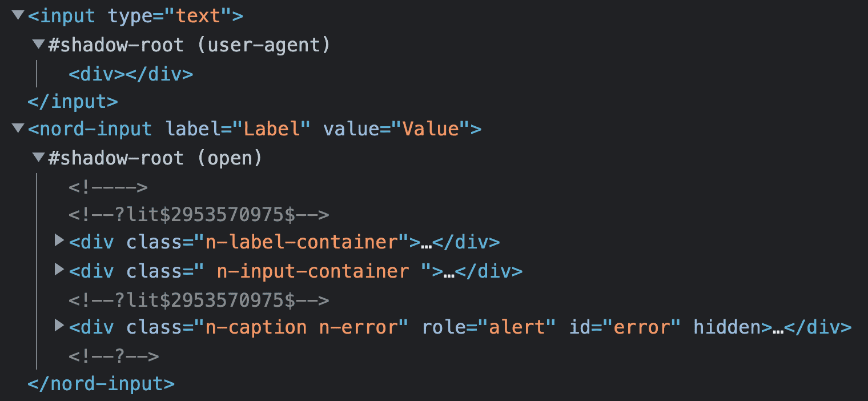Collapse the user-agent shadow-root node

tap(39, 44)
